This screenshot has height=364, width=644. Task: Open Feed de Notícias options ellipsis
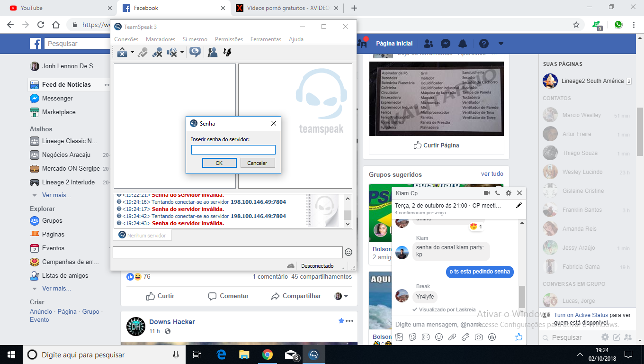coord(107,85)
